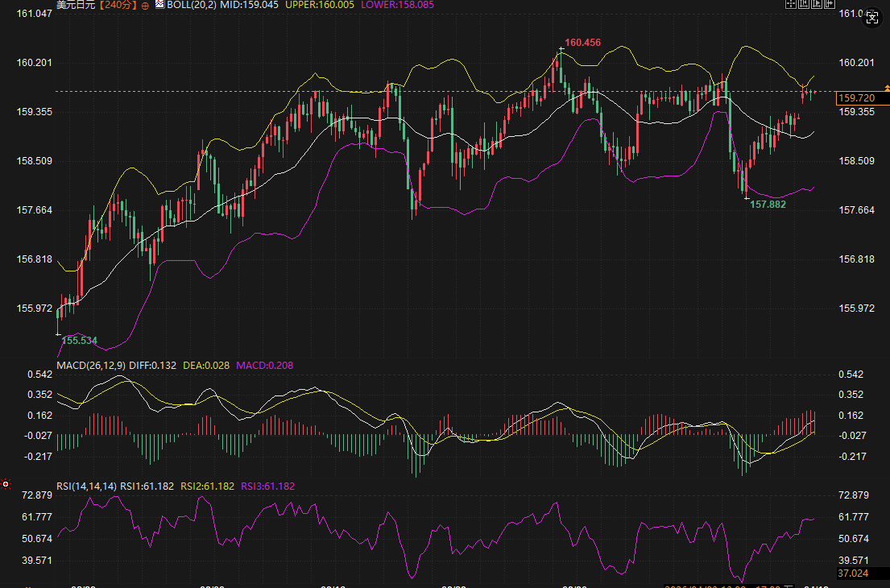The image size is (890, 588).
Task: Click the 155.534 low price marker
Action: pyautogui.click(x=80, y=341)
